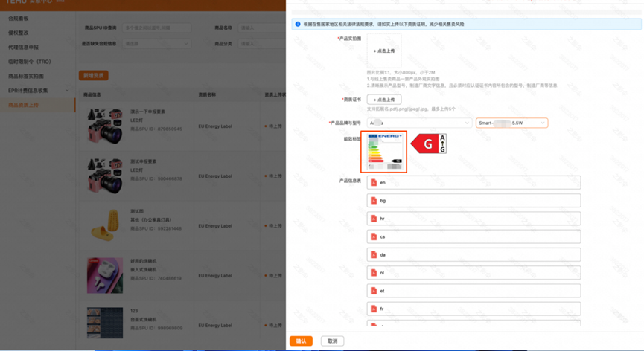
Task: Click the PDF icon of the et file
Action: click(x=373, y=291)
